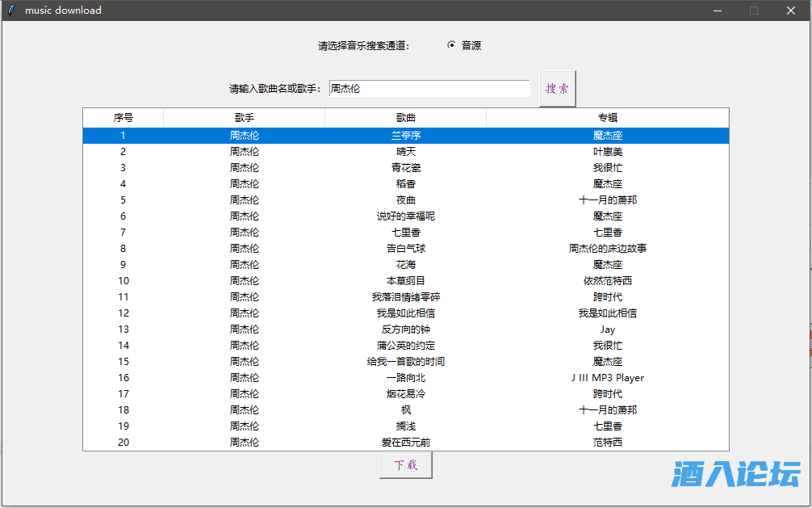Select the song 晴天 in the list
The width and height of the screenshot is (812, 508).
[405, 152]
